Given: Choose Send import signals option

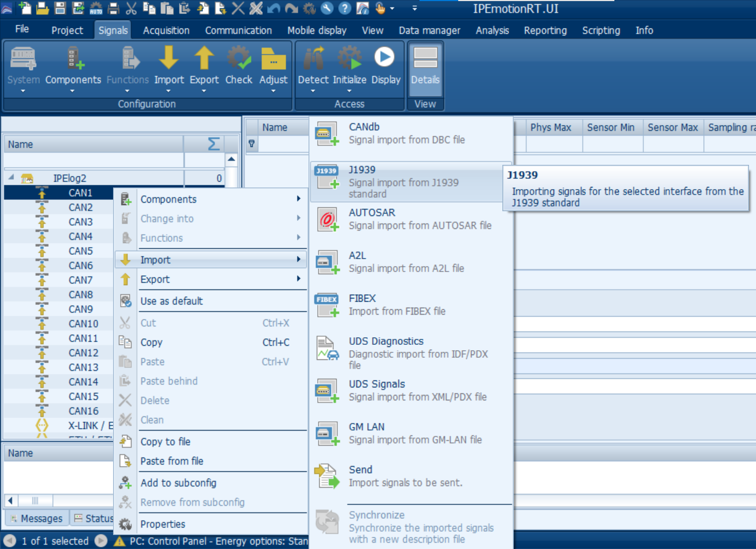Looking at the screenshot, I should click(410, 476).
